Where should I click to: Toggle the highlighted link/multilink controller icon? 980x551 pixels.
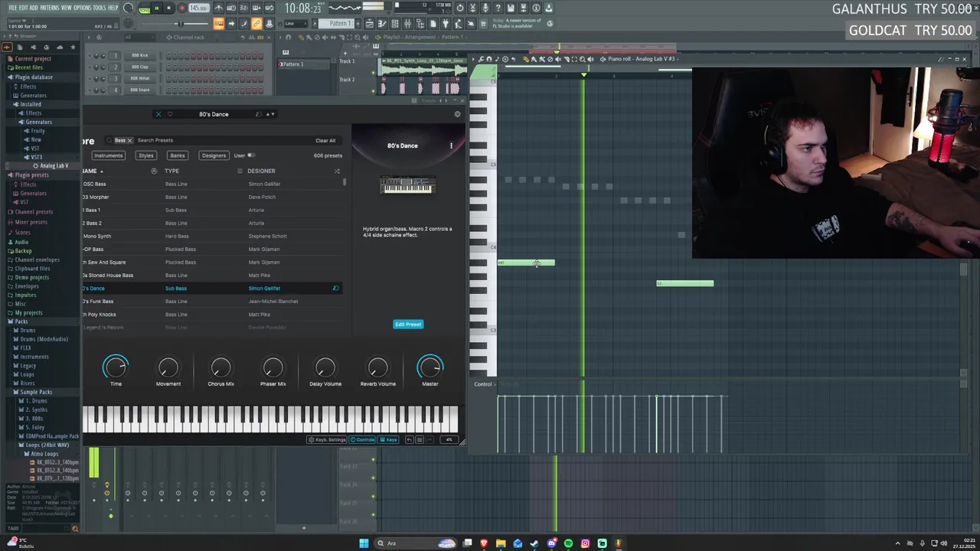[x=256, y=24]
